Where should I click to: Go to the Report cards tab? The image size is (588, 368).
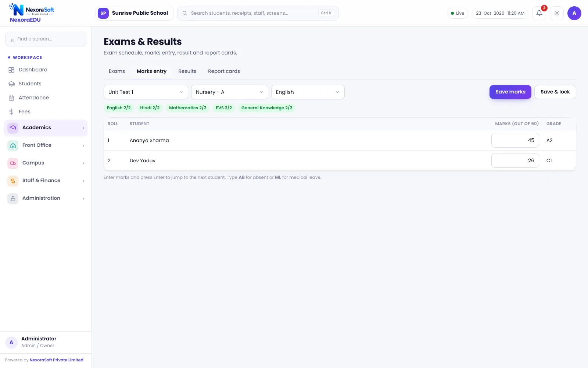coord(224,71)
